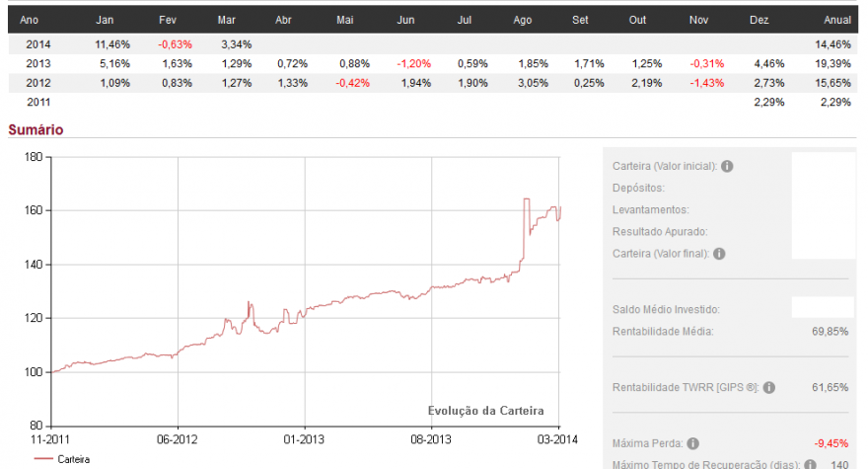
Task: Click info icon beside Carteira (Valor inicial)
Action: 727,166
